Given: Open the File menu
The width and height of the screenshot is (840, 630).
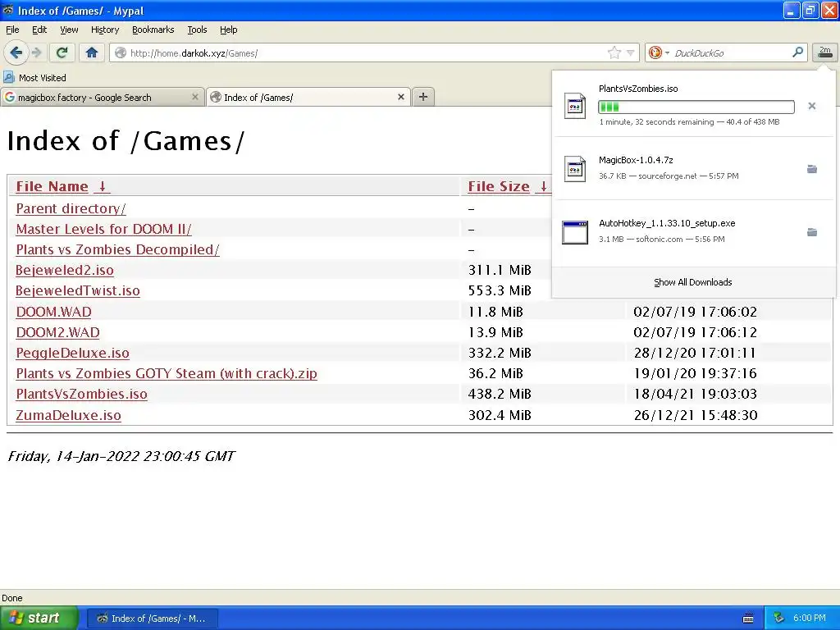Looking at the screenshot, I should tap(12, 30).
